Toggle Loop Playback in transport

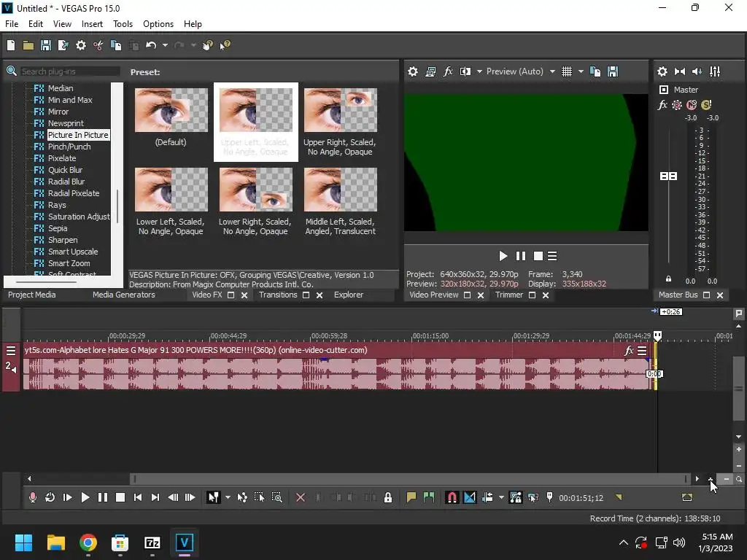[50, 497]
